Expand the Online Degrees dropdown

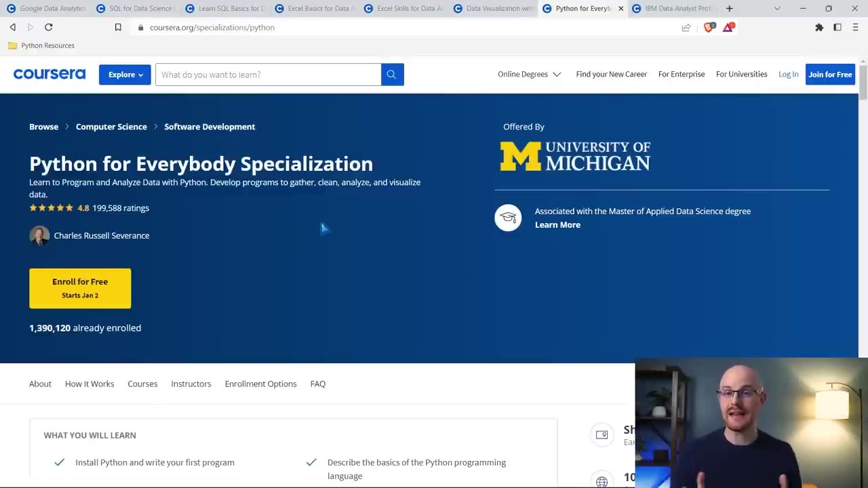[529, 75]
